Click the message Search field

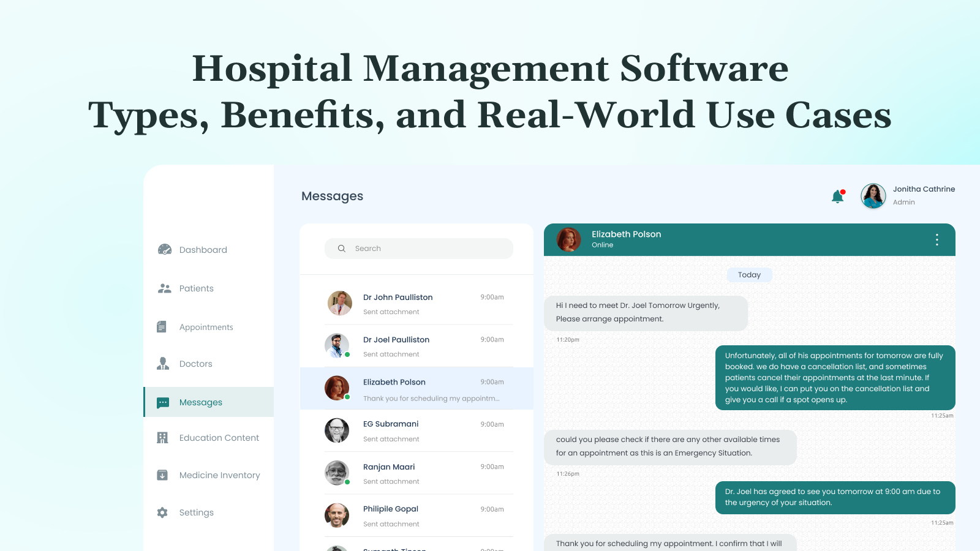(419, 249)
